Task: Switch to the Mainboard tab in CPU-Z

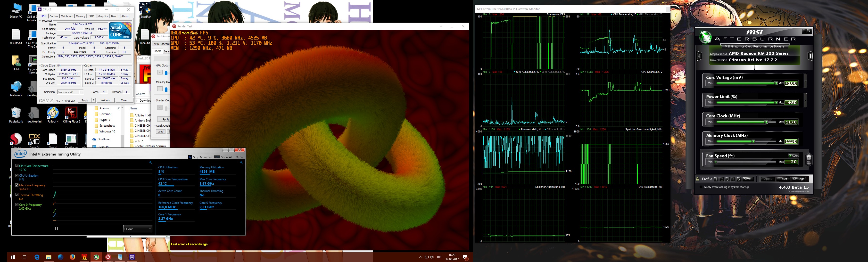Action: coord(67,16)
